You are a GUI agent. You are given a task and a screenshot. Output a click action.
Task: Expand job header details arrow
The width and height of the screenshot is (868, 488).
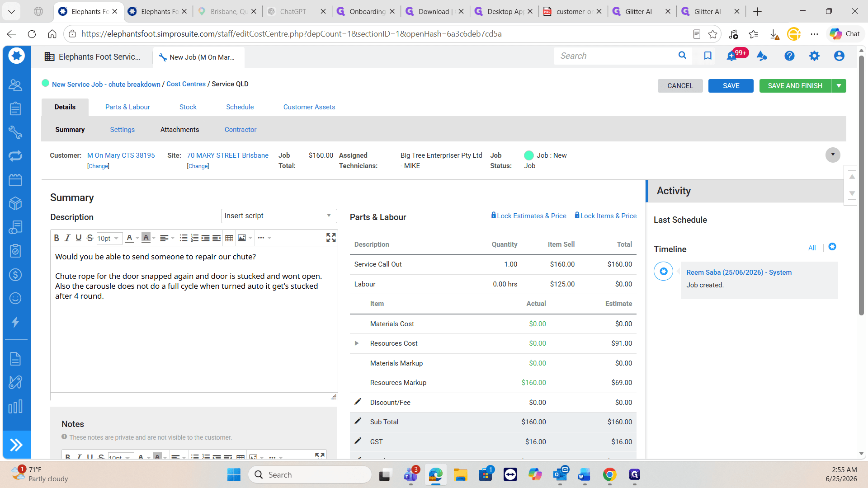tap(833, 155)
